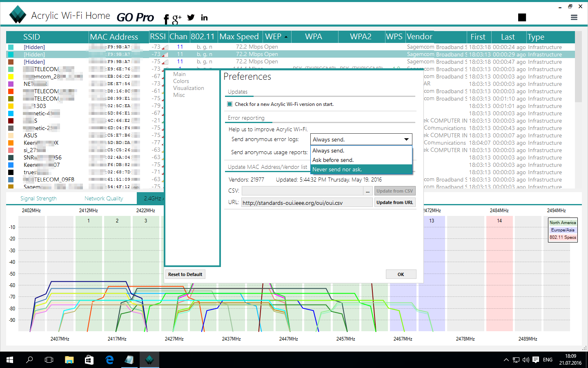Open Microsoft Edge from the taskbar
Image resolution: width=588 pixels, height=368 pixels.
(x=109, y=360)
